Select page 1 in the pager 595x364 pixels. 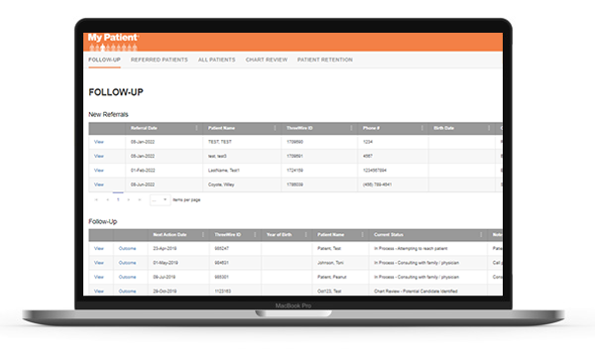coord(118,199)
